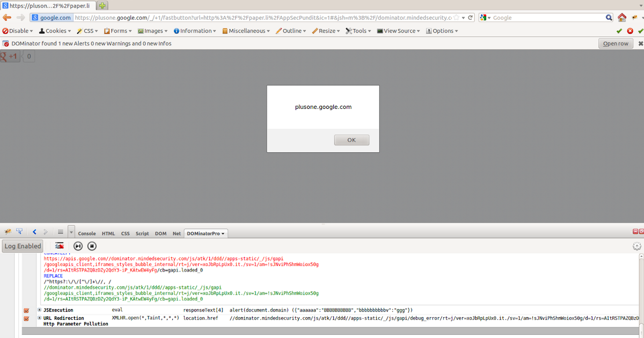Click the browser Forward arrow button
Viewport: 644px width, 338px height.
[x=20, y=18]
